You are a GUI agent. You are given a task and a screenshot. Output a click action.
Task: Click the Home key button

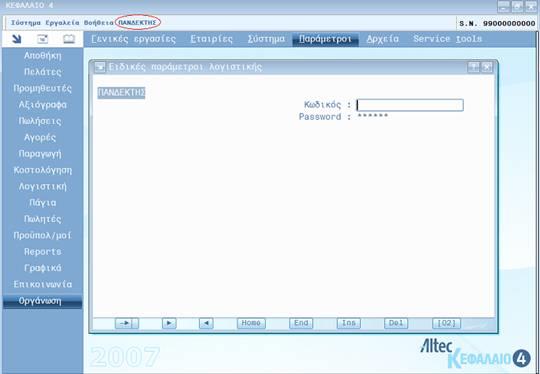coord(251,323)
